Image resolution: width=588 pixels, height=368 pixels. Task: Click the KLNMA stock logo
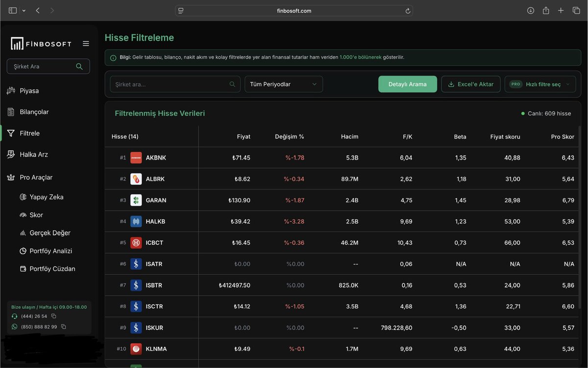(x=136, y=349)
